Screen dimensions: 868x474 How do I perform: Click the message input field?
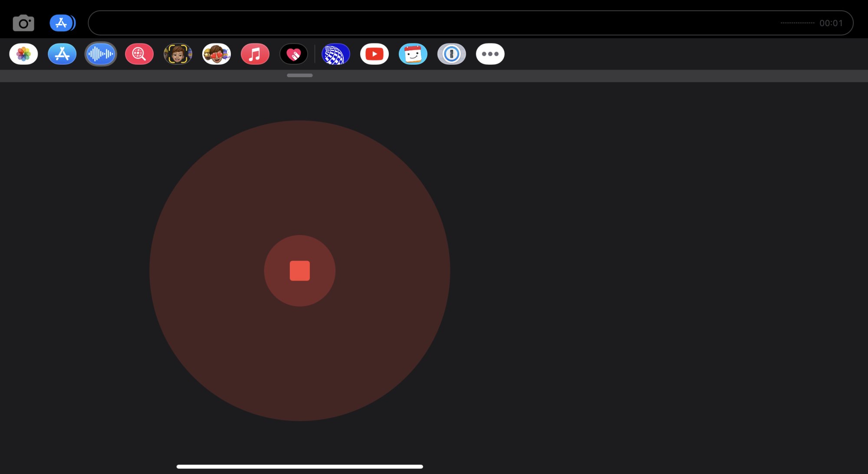(434, 23)
